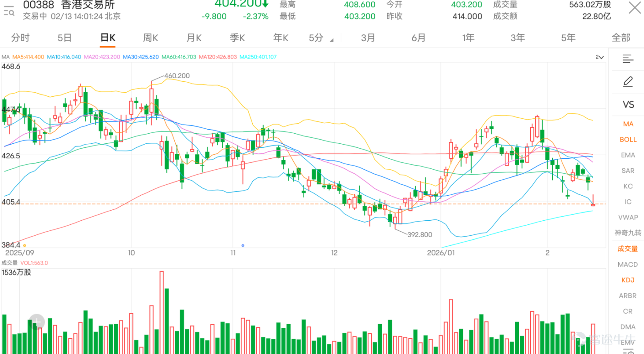Activate the pencil drawing tool
This screenshot has height=354, width=644.
pyautogui.click(x=628, y=82)
